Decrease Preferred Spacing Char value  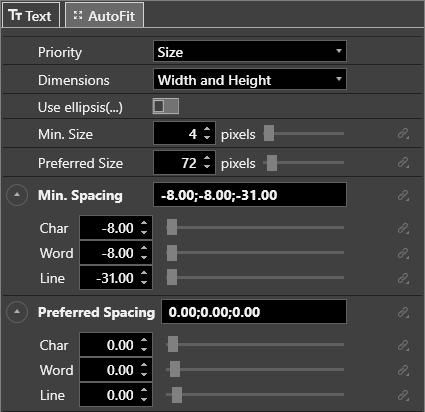[144, 349]
